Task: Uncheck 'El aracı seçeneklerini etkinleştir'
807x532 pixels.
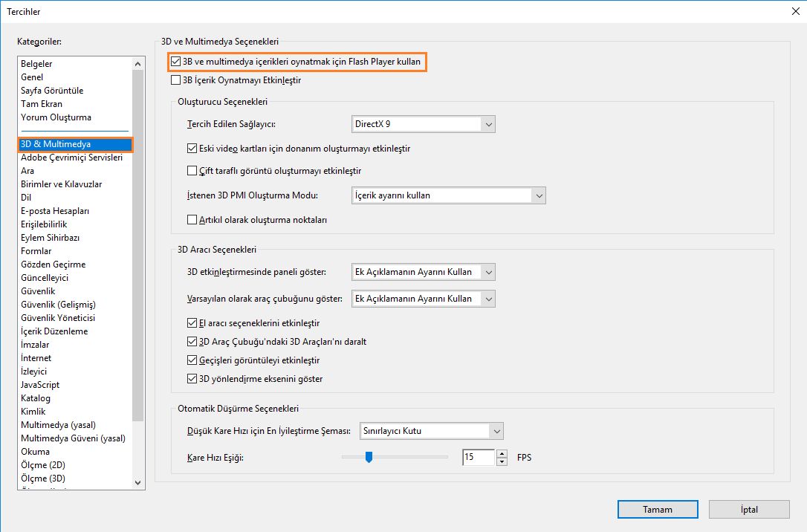Action: click(x=192, y=322)
